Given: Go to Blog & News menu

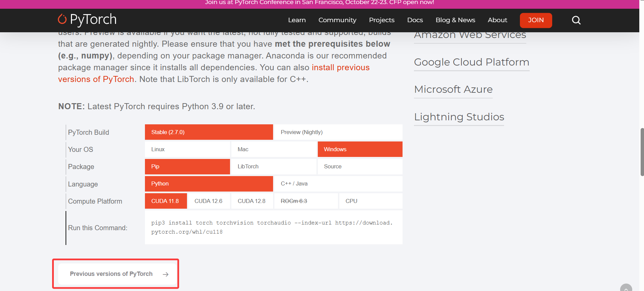Looking at the screenshot, I should (x=455, y=20).
